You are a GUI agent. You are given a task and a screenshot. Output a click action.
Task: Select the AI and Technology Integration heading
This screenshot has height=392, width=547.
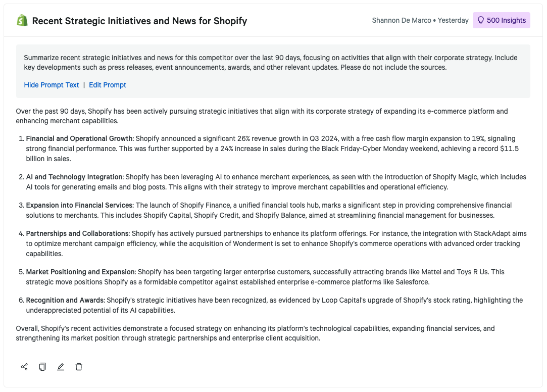74,177
